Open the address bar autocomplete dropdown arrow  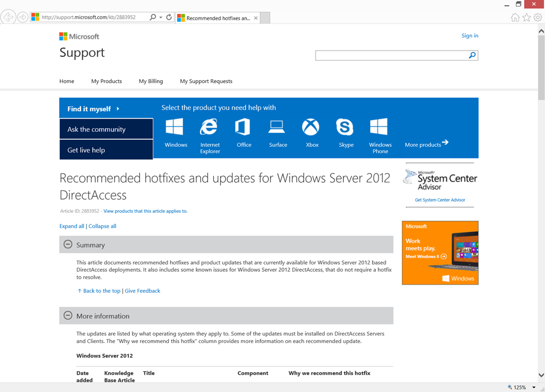(x=161, y=17)
